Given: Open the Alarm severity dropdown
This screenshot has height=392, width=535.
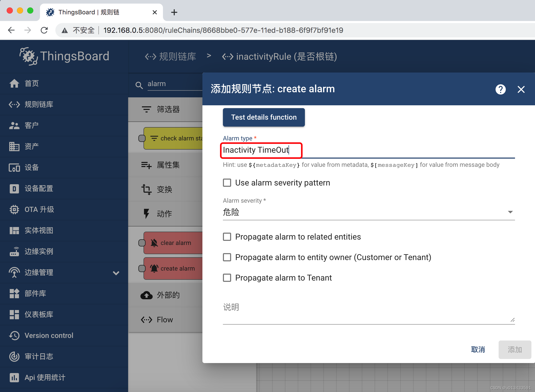Looking at the screenshot, I should pyautogui.click(x=369, y=212).
